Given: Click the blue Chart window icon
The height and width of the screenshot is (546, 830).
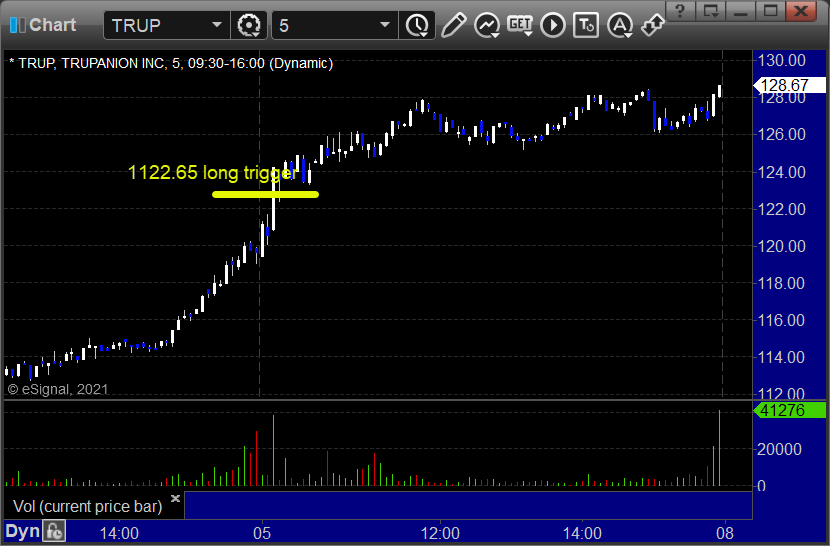Looking at the screenshot, I should [x=17, y=25].
